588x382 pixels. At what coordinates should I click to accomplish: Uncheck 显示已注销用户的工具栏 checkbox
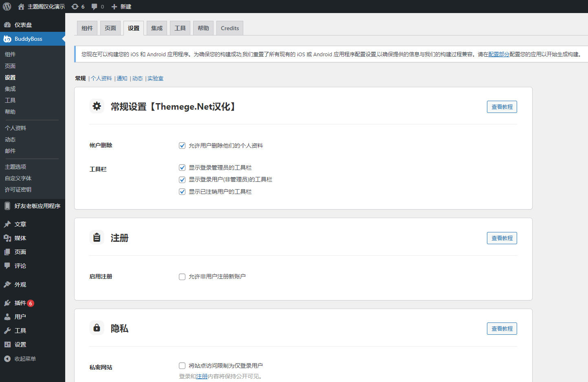click(x=182, y=192)
